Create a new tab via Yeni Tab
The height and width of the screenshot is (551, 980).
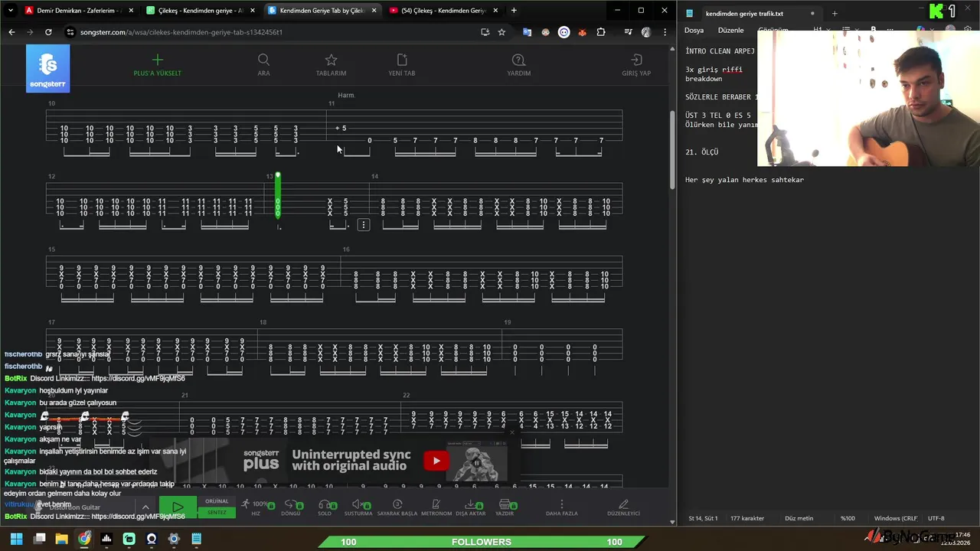(x=402, y=60)
